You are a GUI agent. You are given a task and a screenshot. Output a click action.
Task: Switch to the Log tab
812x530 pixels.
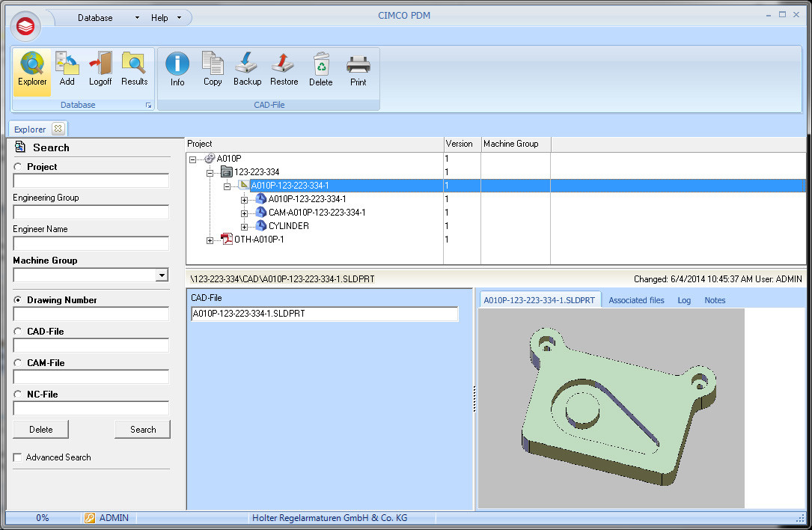[684, 300]
